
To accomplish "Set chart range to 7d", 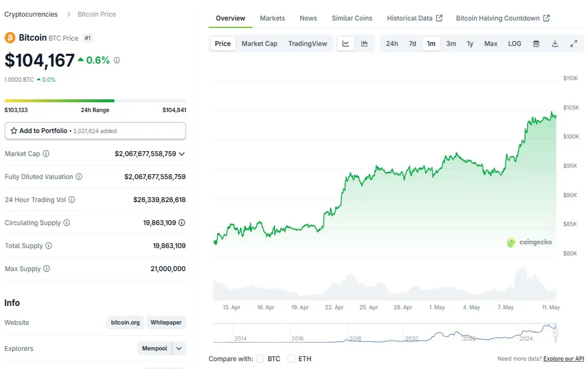I will coord(413,44).
